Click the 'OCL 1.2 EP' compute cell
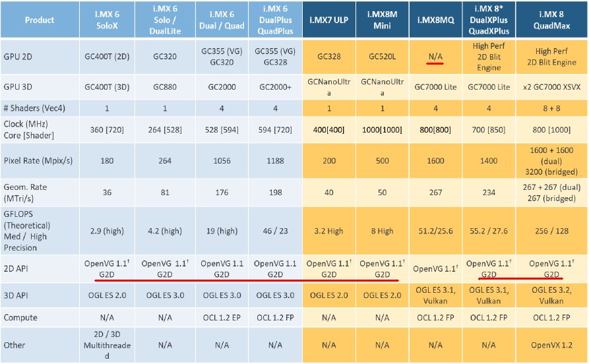 click(222, 317)
